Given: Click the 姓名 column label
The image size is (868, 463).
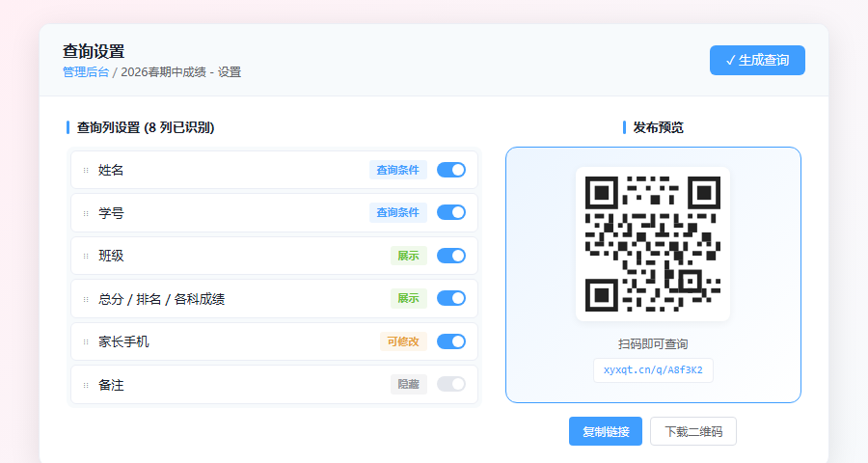Looking at the screenshot, I should tap(111, 170).
